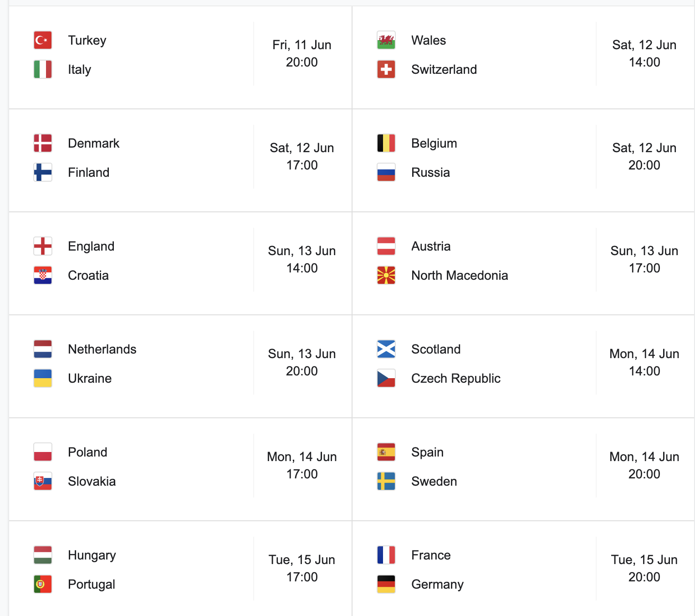
Task: Click the Spain flag icon
Action: tap(386, 452)
